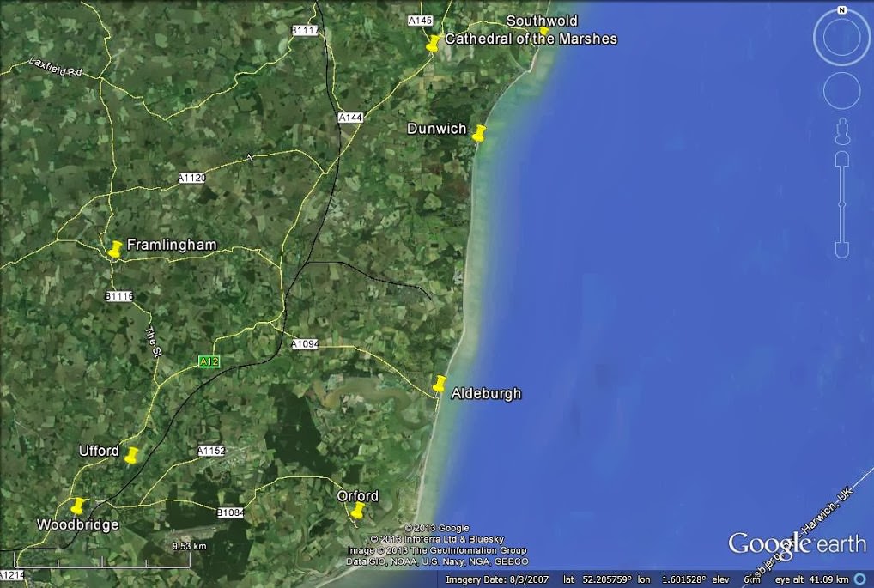Click the Ufford placemark label

click(99, 451)
